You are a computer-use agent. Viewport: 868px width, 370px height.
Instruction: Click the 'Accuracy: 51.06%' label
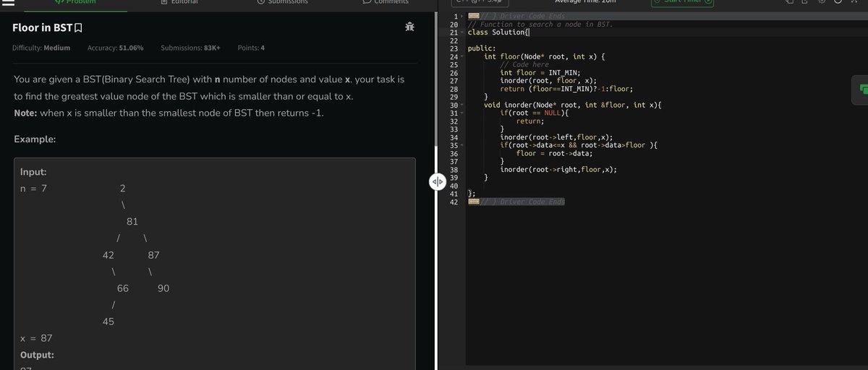click(x=115, y=48)
